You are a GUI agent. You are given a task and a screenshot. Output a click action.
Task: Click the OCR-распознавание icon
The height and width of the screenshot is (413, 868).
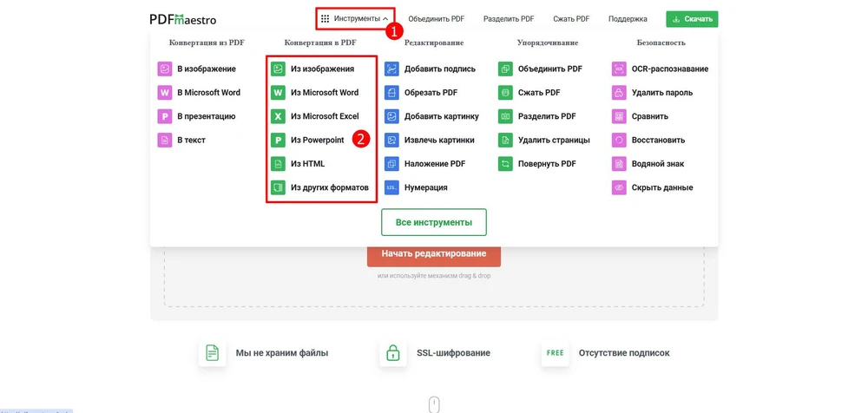(x=619, y=69)
